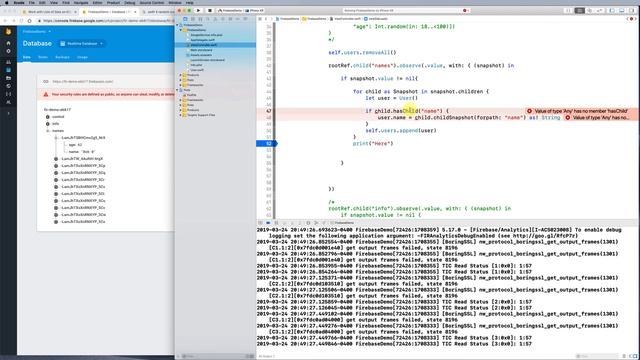Switch to the Usage tab in Firebase
The image size is (640, 360).
click(82, 57)
